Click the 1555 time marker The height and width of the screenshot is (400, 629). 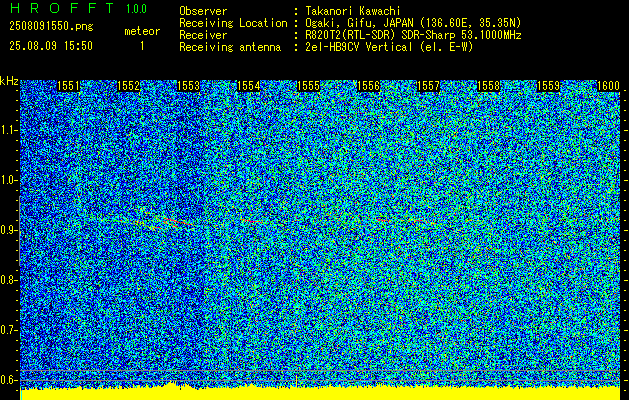(308, 86)
